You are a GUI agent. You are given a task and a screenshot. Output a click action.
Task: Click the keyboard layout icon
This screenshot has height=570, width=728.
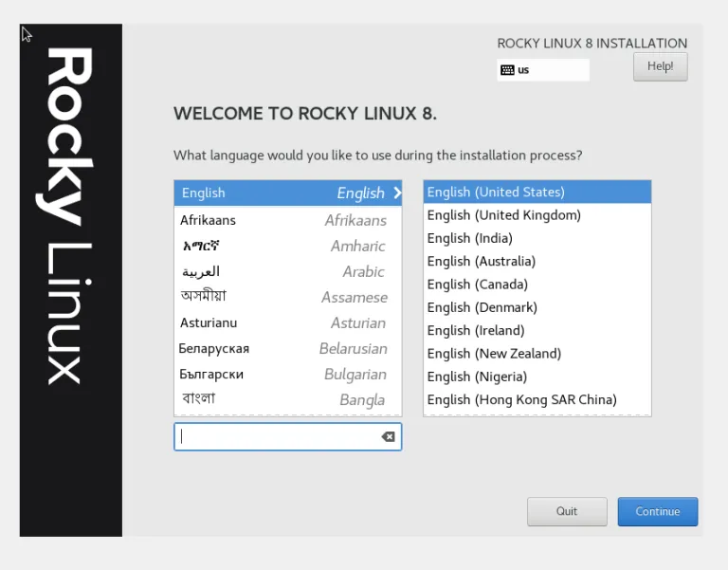507,70
